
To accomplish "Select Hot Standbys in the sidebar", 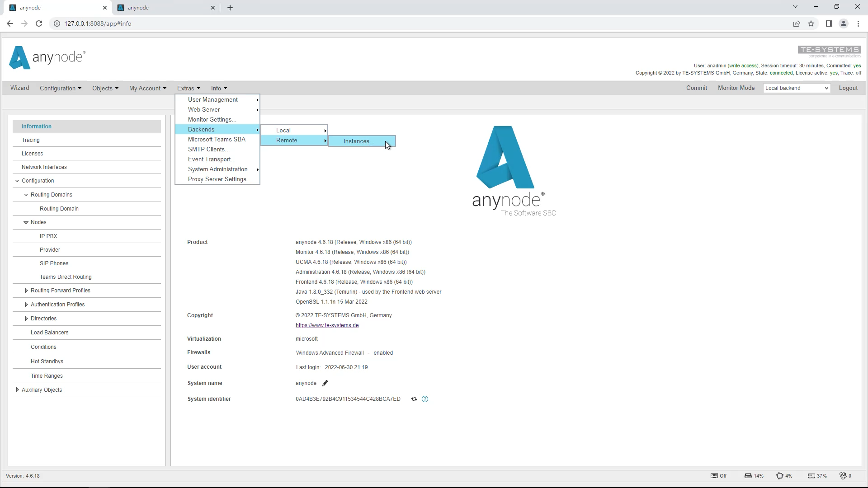I will 87,361.
